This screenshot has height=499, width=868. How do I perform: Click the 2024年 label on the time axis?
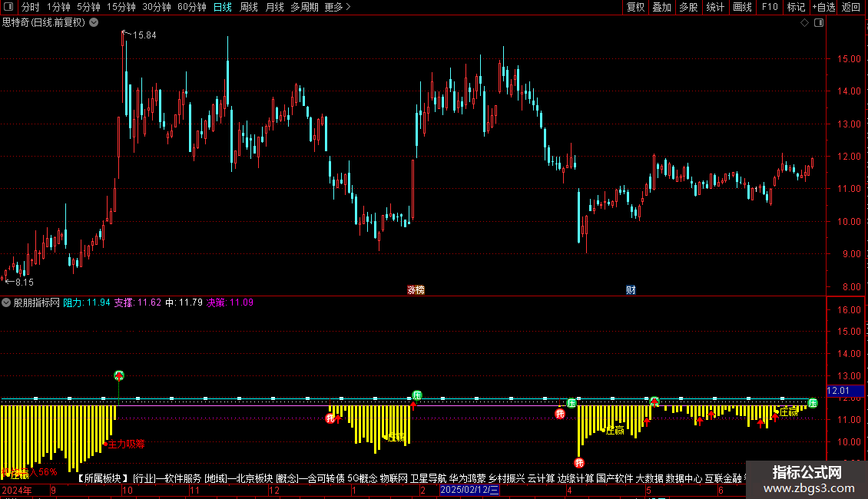(x=17, y=490)
